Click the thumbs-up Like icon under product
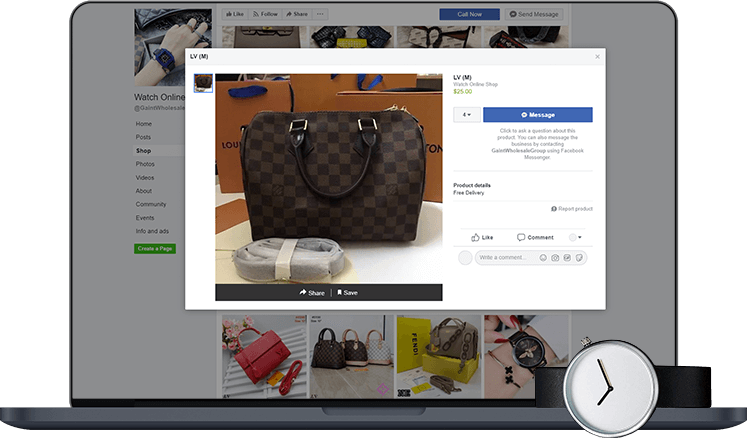 pyautogui.click(x=482, y=237)
